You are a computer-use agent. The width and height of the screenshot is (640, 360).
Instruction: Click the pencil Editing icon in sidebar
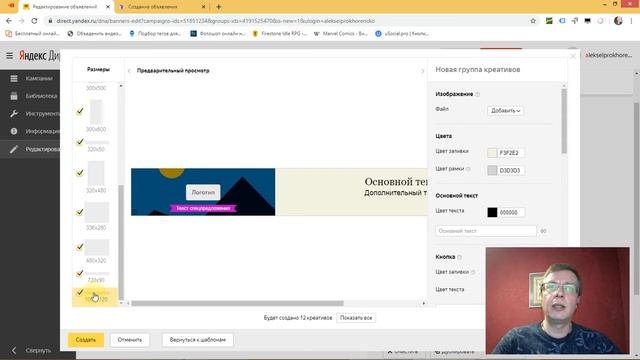click(x=14, y=149)
